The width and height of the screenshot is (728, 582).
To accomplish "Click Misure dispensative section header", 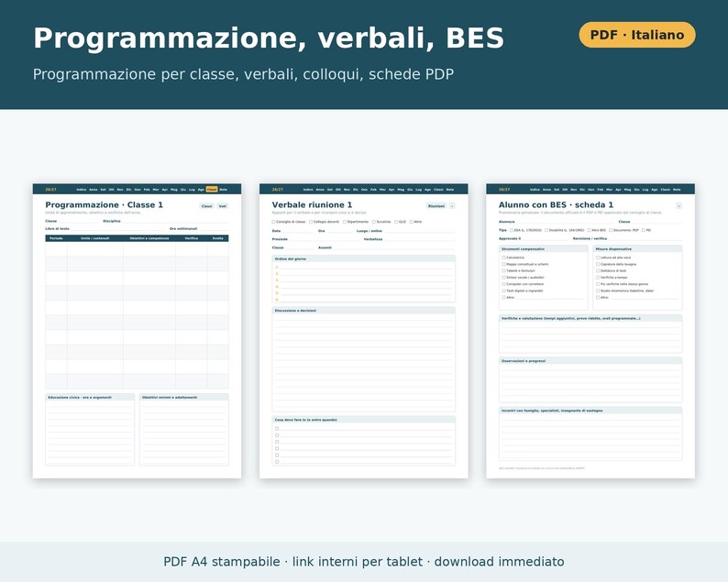I will pos(637,249).
